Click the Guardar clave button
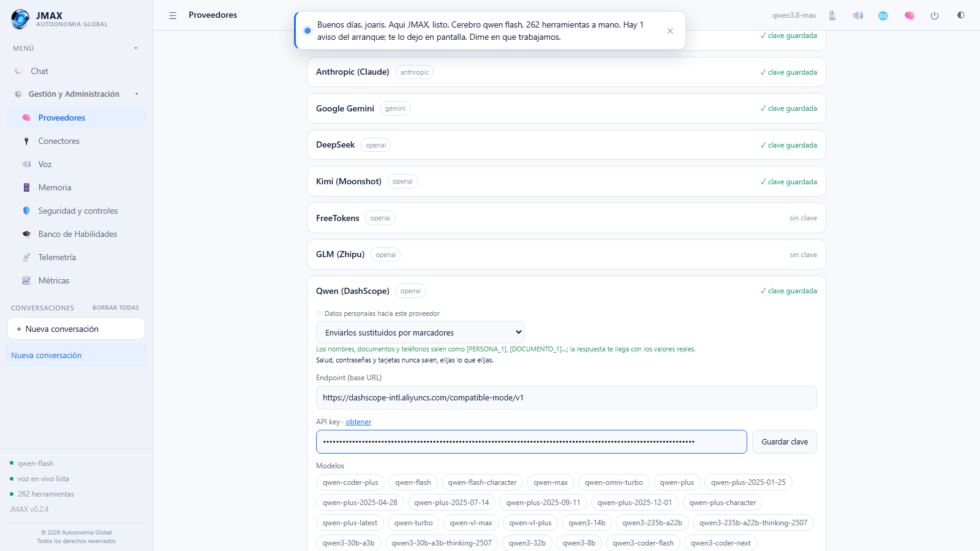The image size is (980, 551). point(785,442)
